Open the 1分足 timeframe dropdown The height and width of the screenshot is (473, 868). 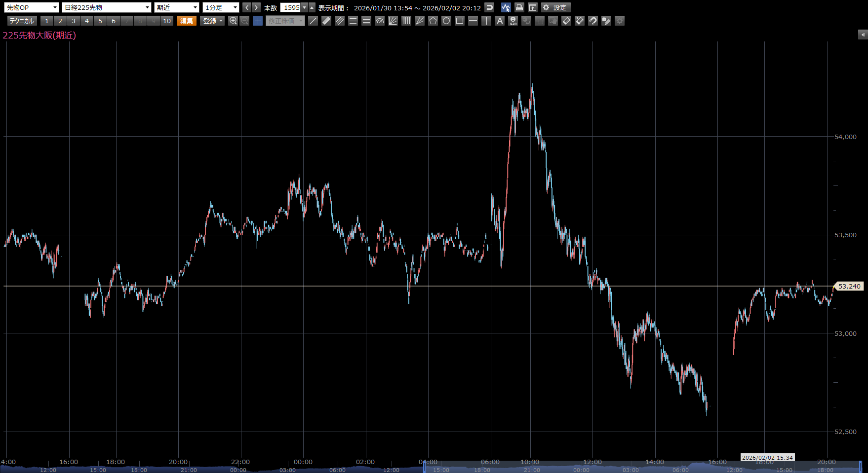tap(221, 7)
